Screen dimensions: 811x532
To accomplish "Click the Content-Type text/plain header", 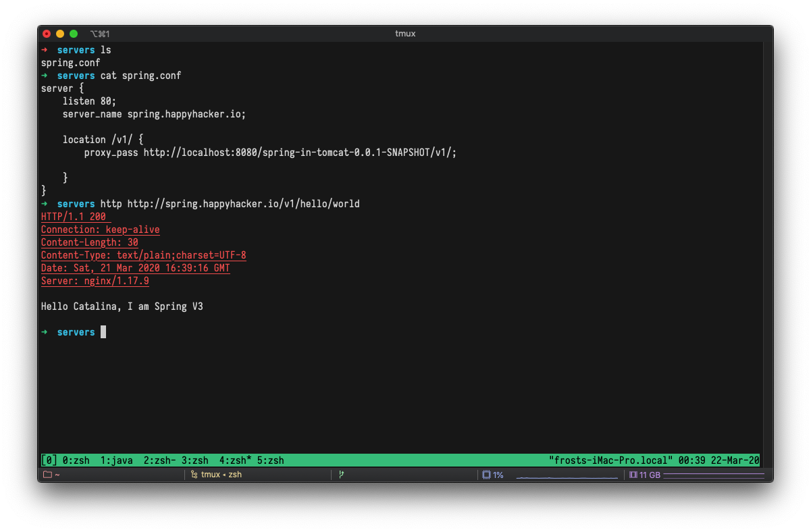I will [x=144, y=255].
